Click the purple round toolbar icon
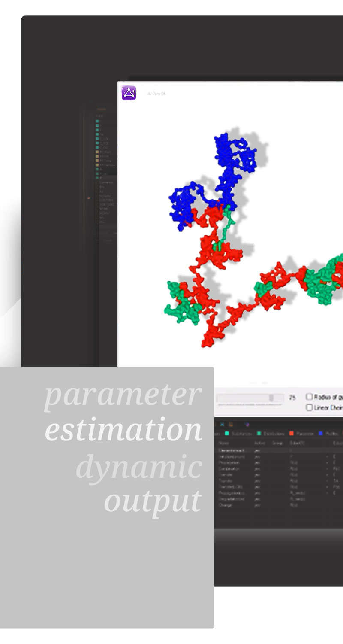 pyautogui.click(x=247, y=424)
